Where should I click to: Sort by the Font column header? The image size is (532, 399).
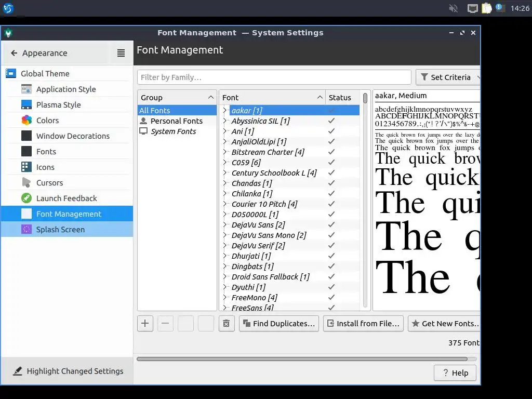272,98
